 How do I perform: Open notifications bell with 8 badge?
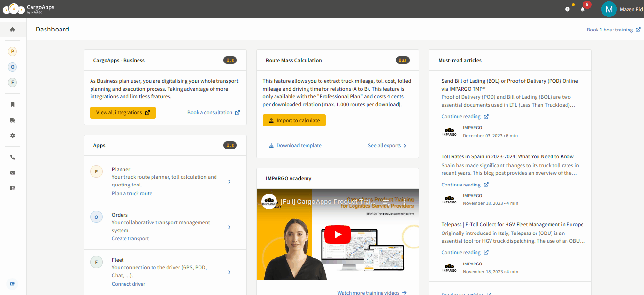583,9
